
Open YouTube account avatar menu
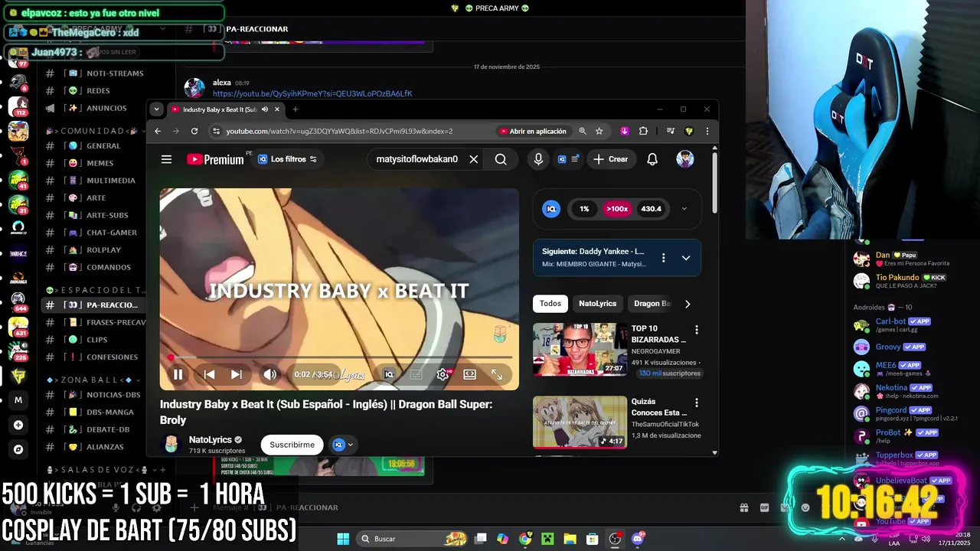coord(685,159)
